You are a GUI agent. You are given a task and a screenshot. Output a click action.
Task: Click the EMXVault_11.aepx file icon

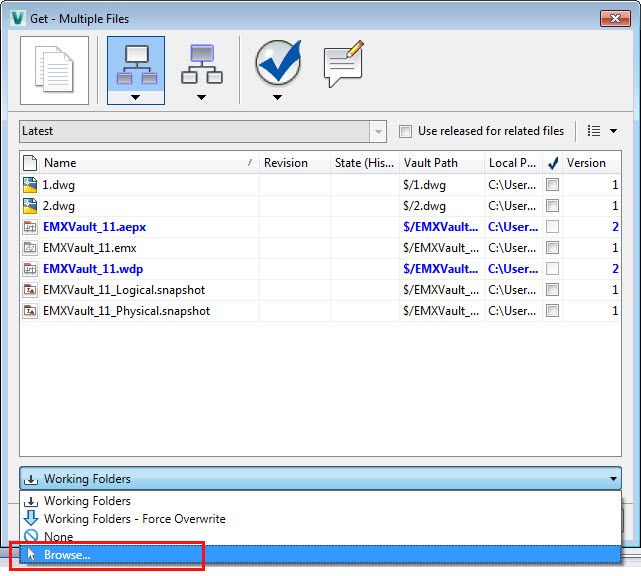[30, 227]
